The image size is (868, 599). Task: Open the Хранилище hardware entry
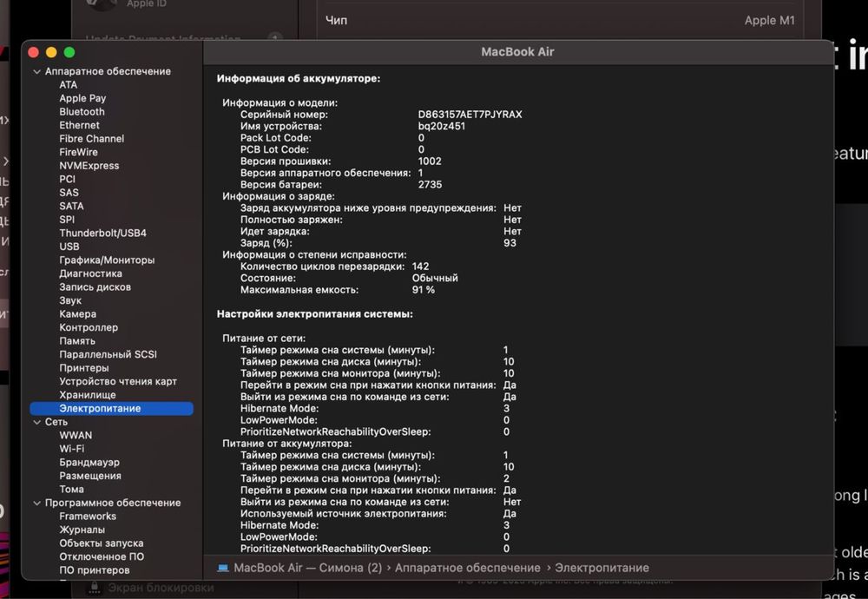click(87, 395)
